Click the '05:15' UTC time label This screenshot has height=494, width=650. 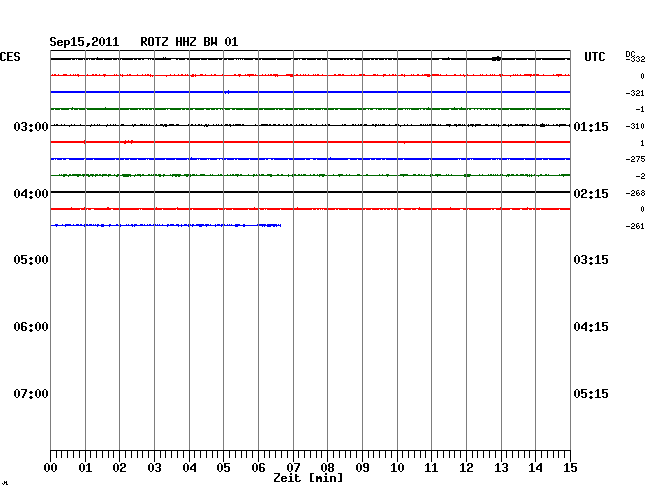[591, 394]
